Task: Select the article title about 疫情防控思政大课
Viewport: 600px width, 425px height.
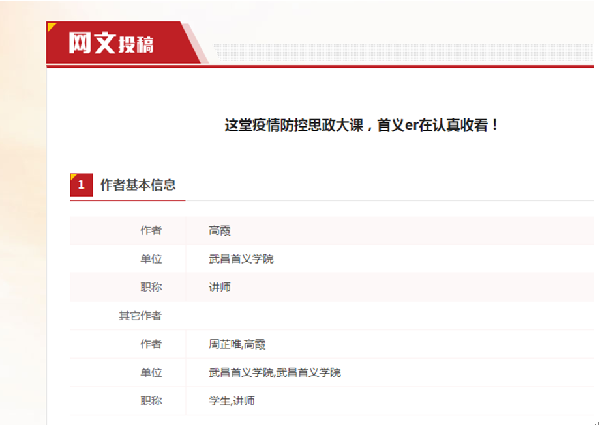Action: pos(362,125)
